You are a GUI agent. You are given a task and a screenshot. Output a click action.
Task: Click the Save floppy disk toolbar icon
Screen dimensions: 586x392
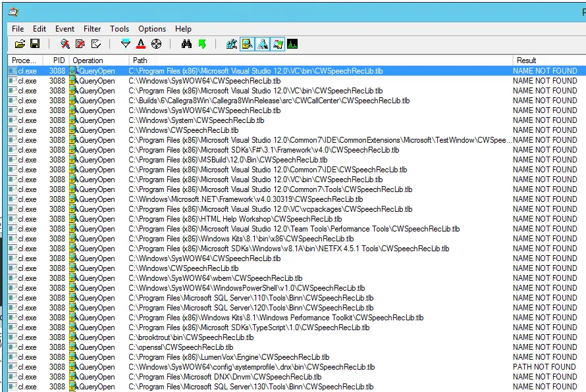click(x=35, y=44)
